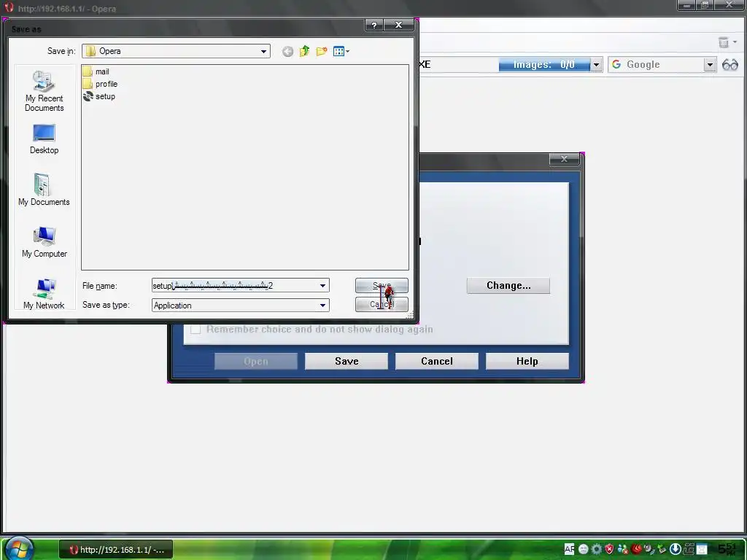Click the red swirl tray icon
The image size is (747, 560).
click(636, 549)
